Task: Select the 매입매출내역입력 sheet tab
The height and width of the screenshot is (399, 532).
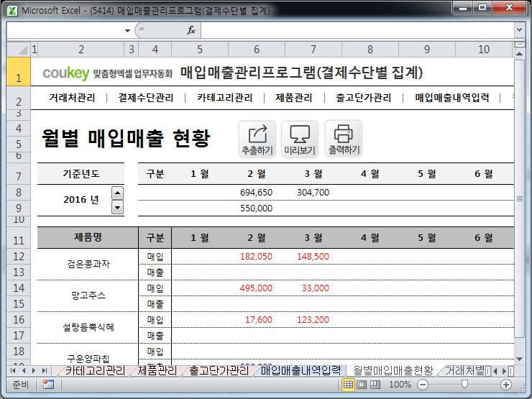Action: tap(301, 370)
